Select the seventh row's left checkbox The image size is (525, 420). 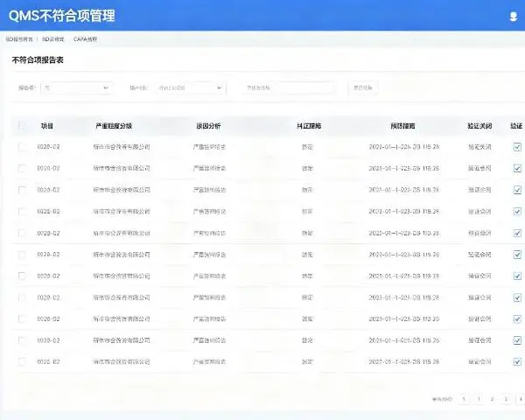(22, 276)
